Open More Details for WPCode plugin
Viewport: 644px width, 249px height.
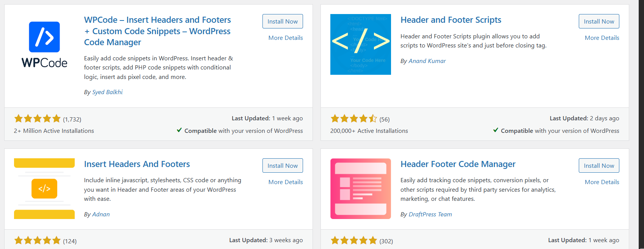[286, 38]
